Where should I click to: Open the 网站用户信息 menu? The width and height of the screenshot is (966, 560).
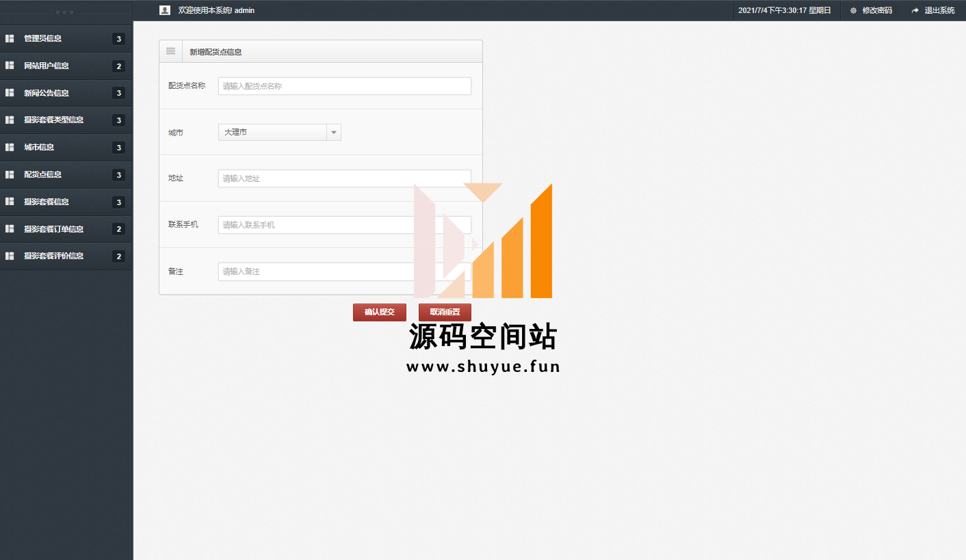66,66
